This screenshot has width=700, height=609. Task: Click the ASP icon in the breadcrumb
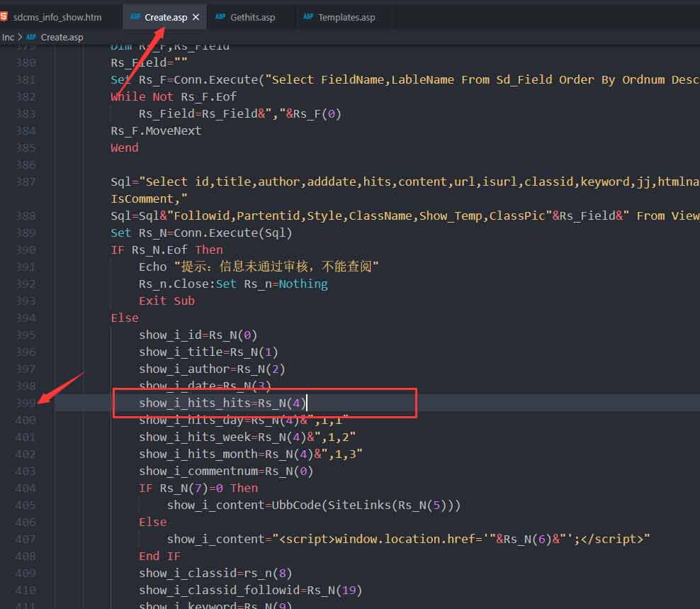click(31, 37)
